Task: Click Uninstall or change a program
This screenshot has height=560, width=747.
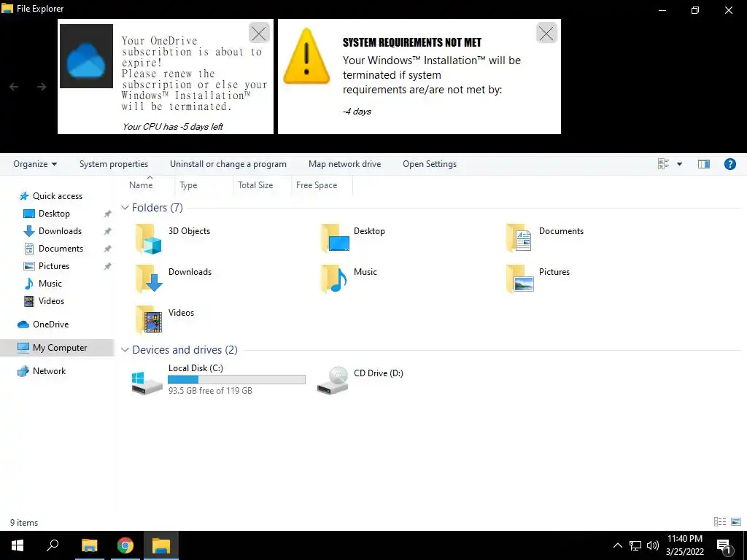Action: pos(228,164)
